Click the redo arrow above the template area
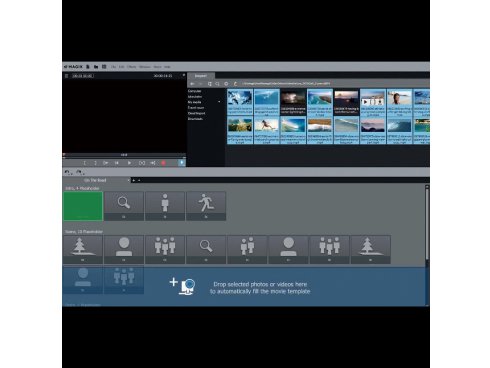The image size is (490, 368). pyautogui.click(x=79, y=172)
